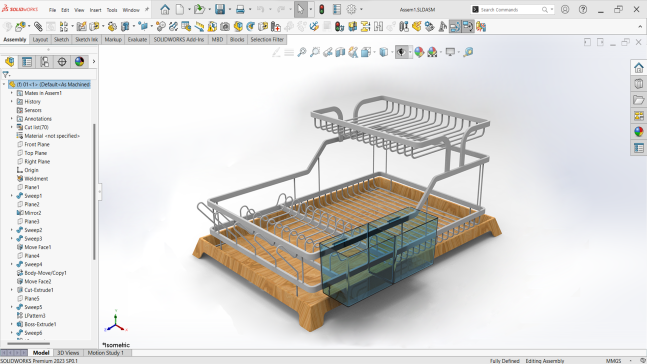The width and height of the screenshot is (647, 364).
Task: Click the Previous View icon
Action: [x=328, y=52]
